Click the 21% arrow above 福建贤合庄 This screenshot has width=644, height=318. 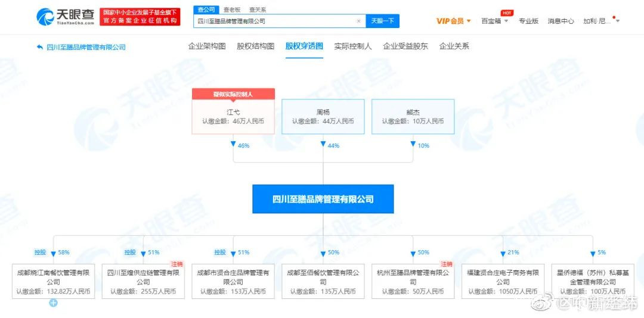click(503, 254)
